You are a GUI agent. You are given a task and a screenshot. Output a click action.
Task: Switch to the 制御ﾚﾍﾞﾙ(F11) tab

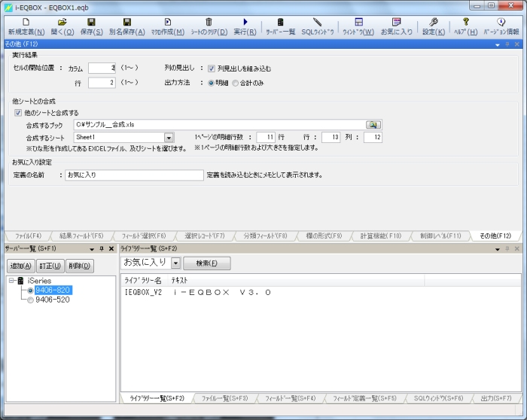440,236
